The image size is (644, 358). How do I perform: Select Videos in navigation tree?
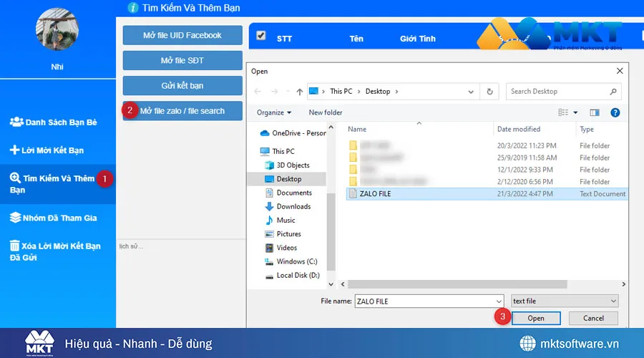(281, 248)
